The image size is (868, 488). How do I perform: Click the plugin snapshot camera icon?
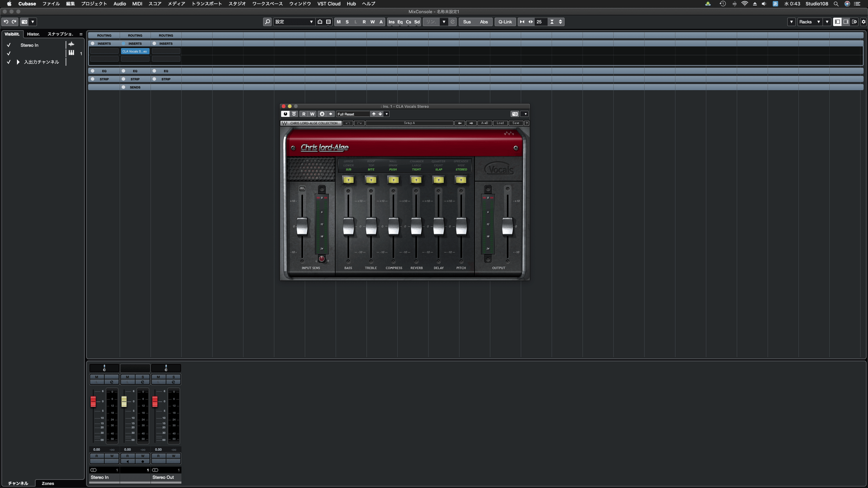(514, 114)
